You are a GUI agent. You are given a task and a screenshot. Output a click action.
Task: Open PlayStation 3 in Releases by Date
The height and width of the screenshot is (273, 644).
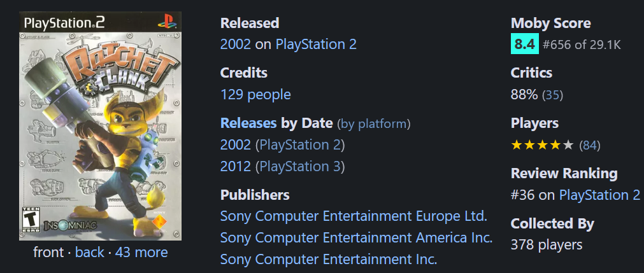tap(300, 166)
